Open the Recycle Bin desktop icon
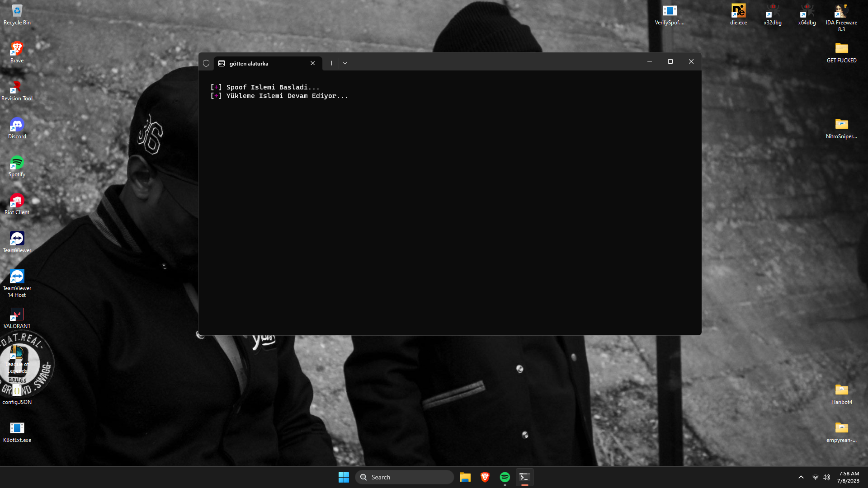868x488 pixels. (x=17, y=14)
